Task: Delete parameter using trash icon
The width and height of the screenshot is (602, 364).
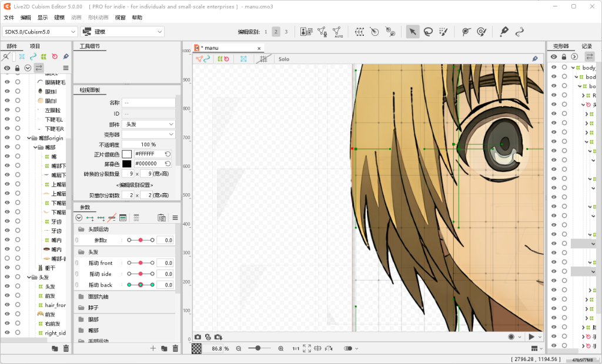Action: coord(175,348)
